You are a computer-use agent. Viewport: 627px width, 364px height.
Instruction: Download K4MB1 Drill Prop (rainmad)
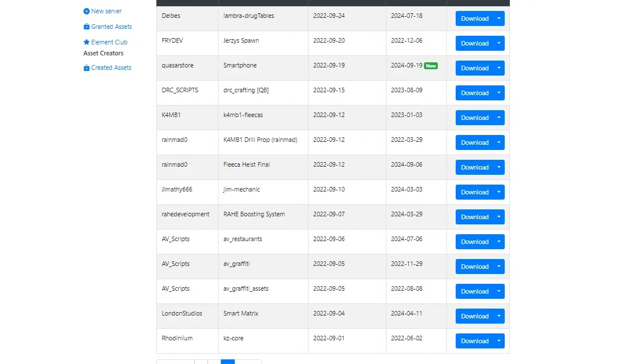pos(475,142)
